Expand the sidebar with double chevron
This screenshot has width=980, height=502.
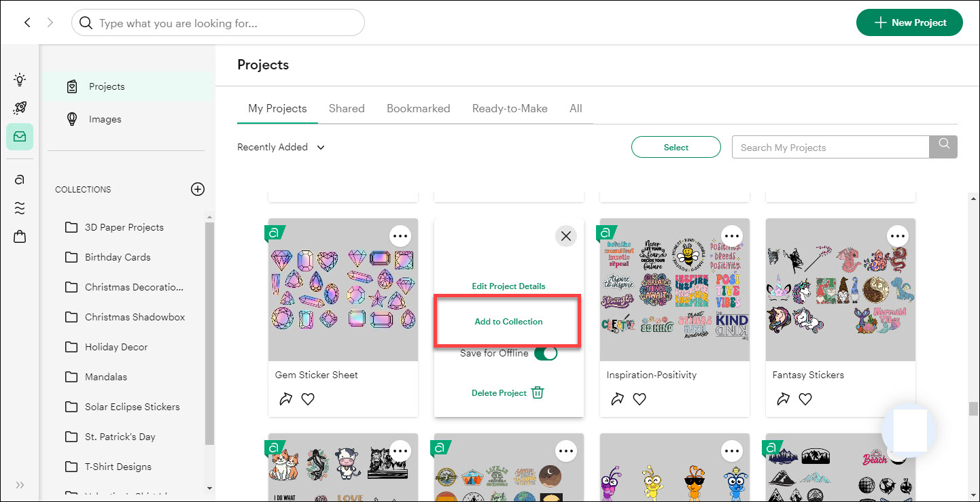click(x=20, y=485)
